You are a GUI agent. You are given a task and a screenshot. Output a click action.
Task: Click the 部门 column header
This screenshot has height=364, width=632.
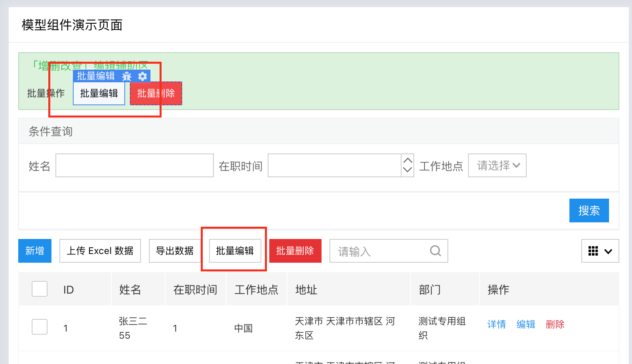pyautogui.click(x=430, y=290)
